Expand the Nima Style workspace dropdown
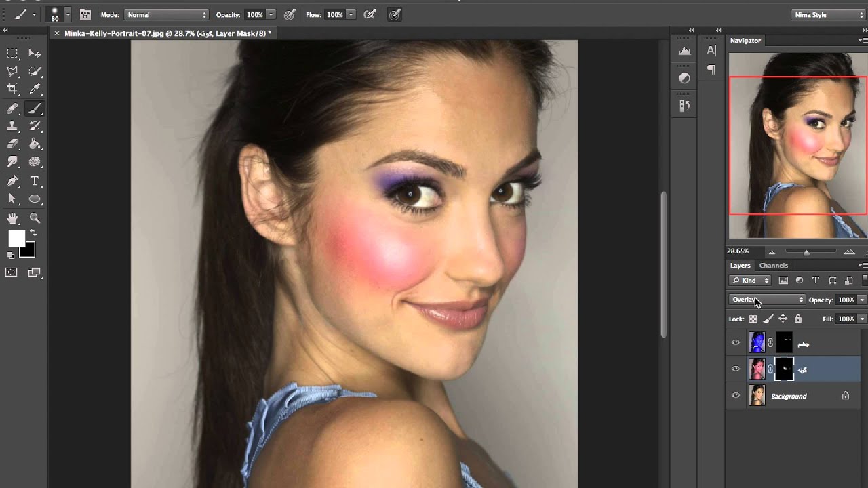This screenshot has width=868, height=488. 827,14
